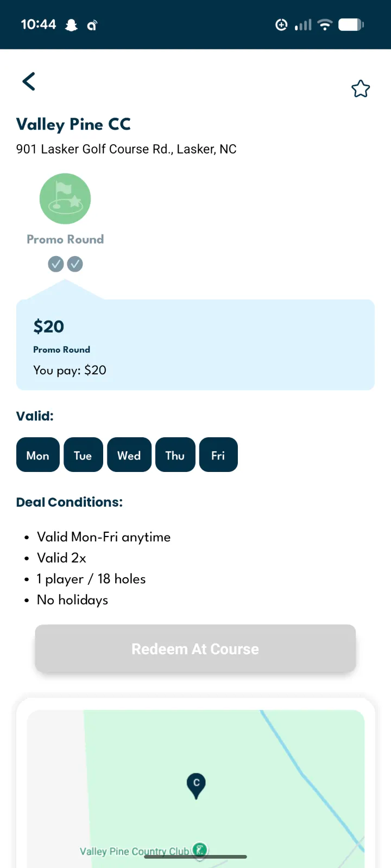Select the Tue day chip
391x868 pixels.
point(83,455)
